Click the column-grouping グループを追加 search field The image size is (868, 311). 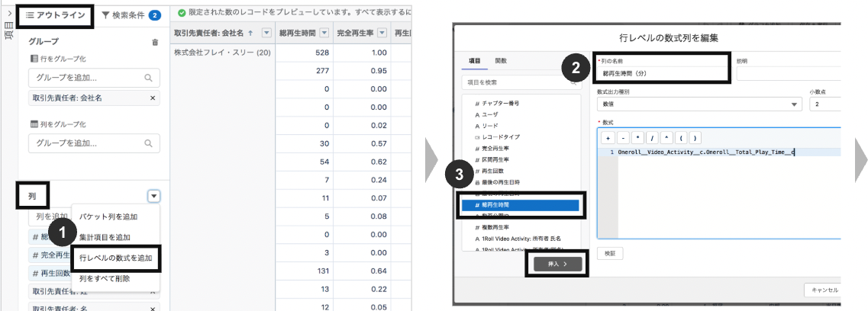[94, 143]
